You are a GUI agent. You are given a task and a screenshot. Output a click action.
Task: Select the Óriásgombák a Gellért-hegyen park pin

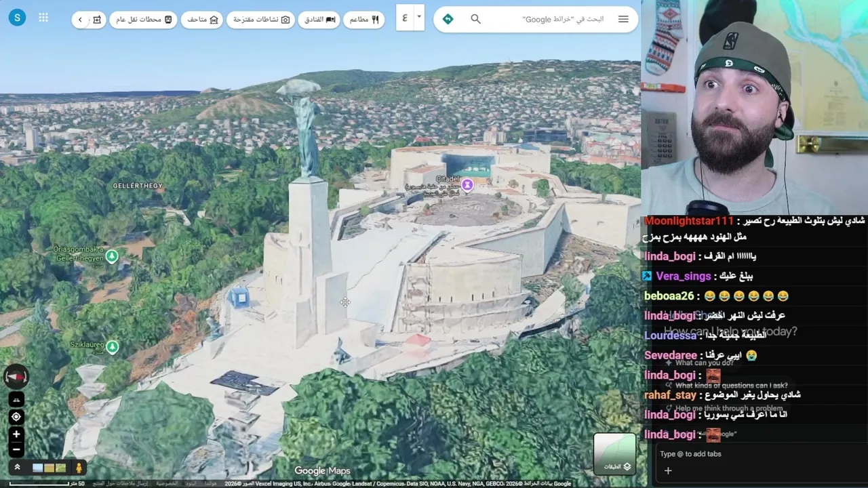tap(112, 256)
